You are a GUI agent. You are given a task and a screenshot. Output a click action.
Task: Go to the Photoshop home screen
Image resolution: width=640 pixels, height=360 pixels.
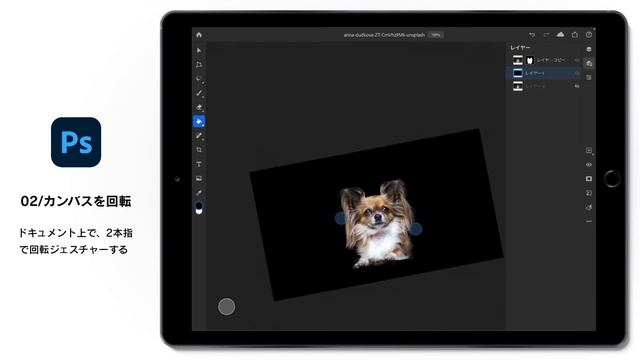click(199, 35)
